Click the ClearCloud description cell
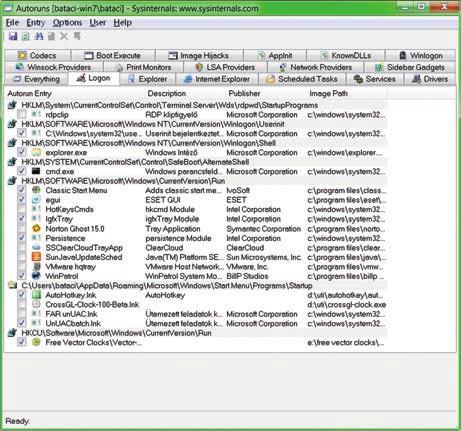This screenshot has width=461, height=431. point(164,248)
